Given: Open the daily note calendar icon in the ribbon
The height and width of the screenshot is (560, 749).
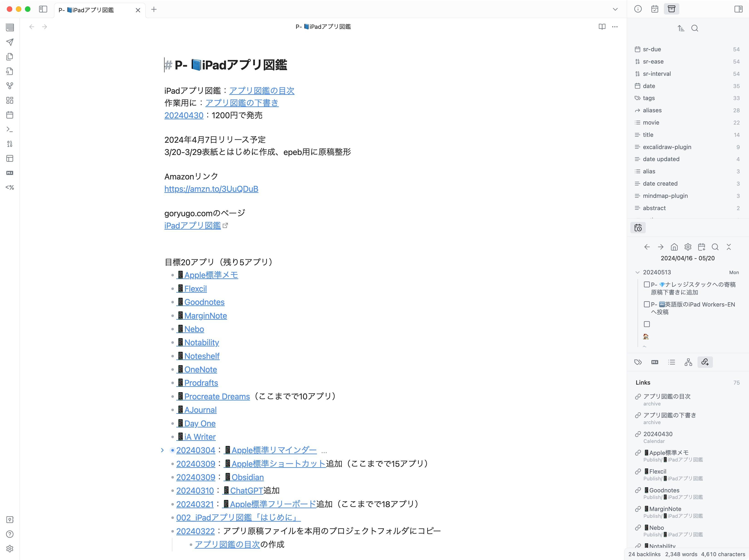Looking at the screenshot, I should [10, 115].
